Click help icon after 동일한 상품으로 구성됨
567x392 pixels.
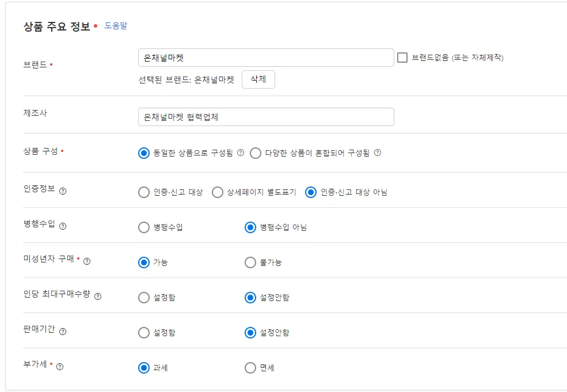(241, 153)
